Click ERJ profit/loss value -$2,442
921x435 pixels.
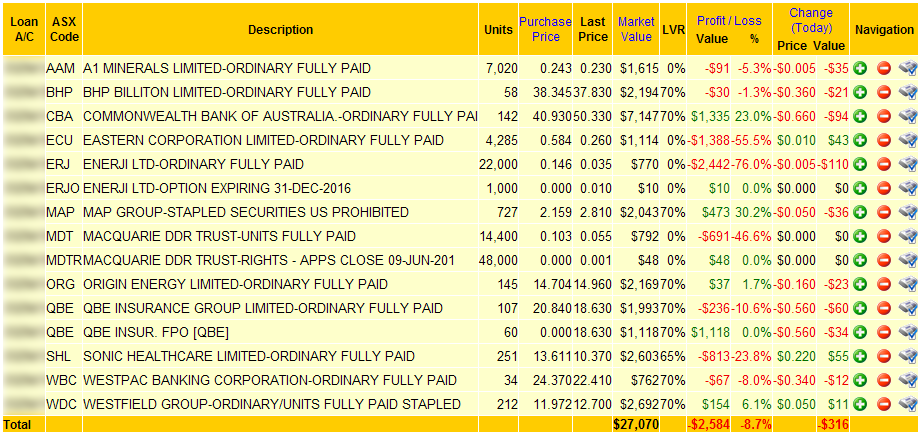pos(710,164)
